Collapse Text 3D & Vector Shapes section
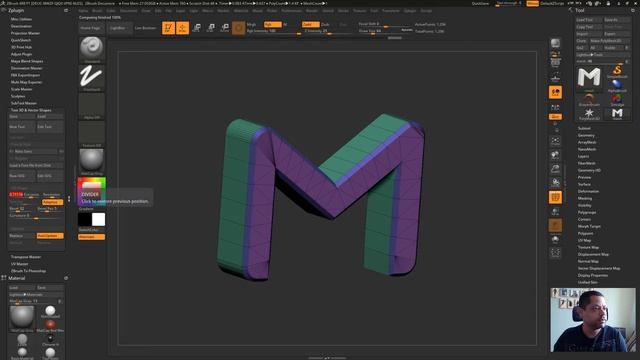640x360 pixels. [x=31, y=110]
